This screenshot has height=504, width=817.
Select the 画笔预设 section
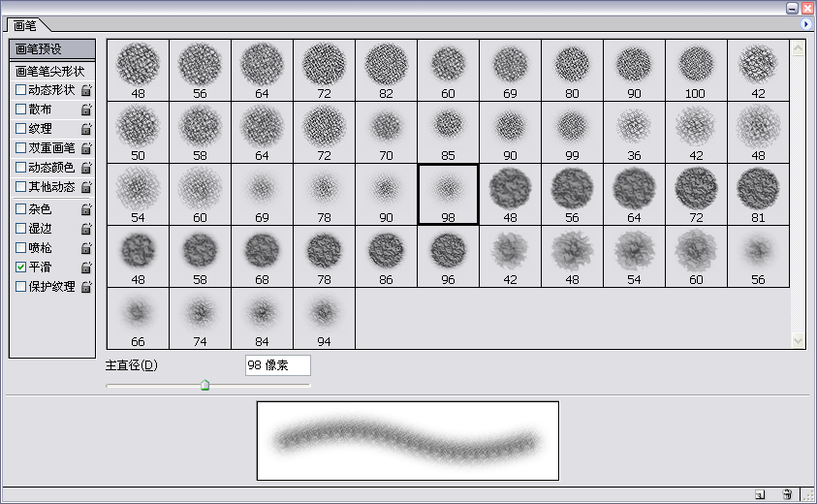click(x=52, y=49)
